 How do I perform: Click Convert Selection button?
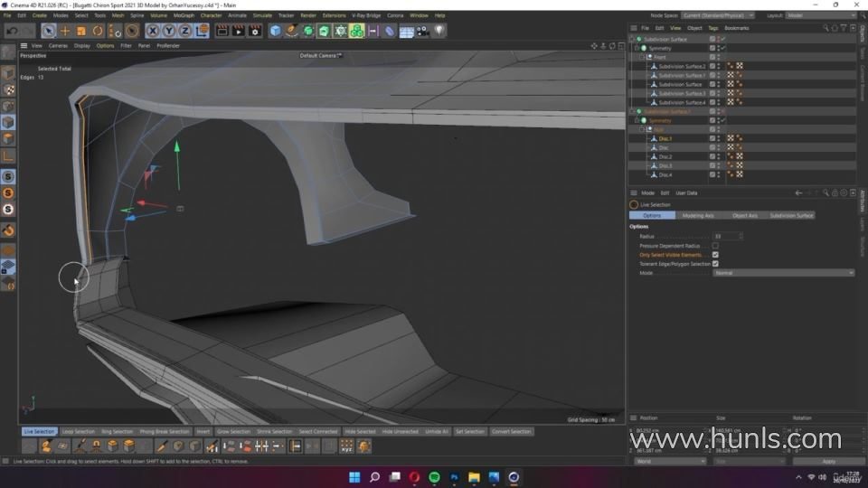(511, 432)
